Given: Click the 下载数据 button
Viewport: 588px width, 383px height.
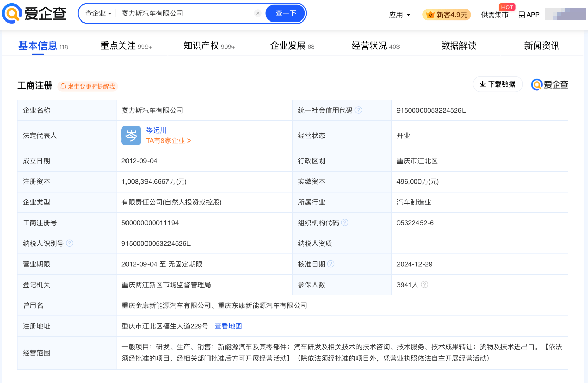Looking at the screenshot, I should click(497, 84).
